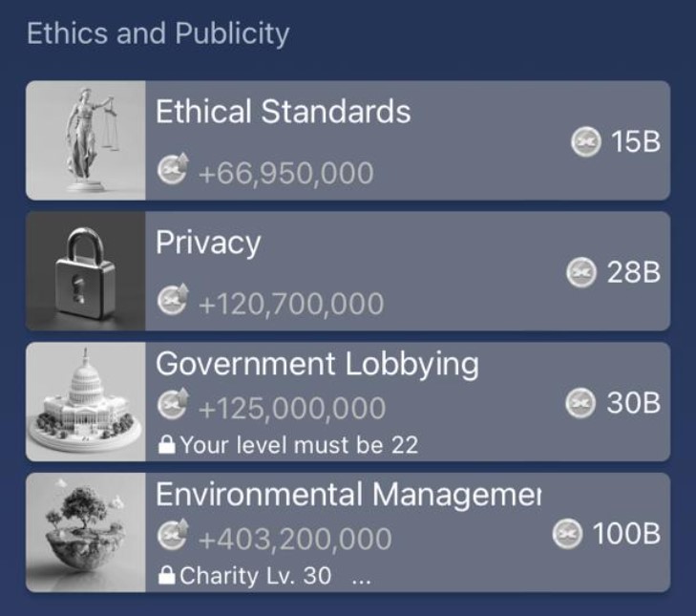Viewport: 696px width, 616px height.
Task: Click lock icon before Charity Lv. 30
Action: click(166, 575)
